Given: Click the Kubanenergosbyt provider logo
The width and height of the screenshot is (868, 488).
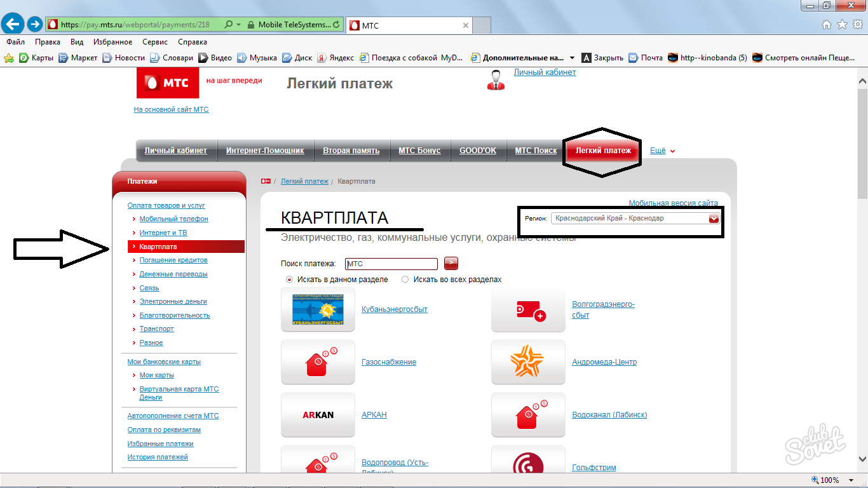Looking at the screenshot, I should tap(318, 309).
